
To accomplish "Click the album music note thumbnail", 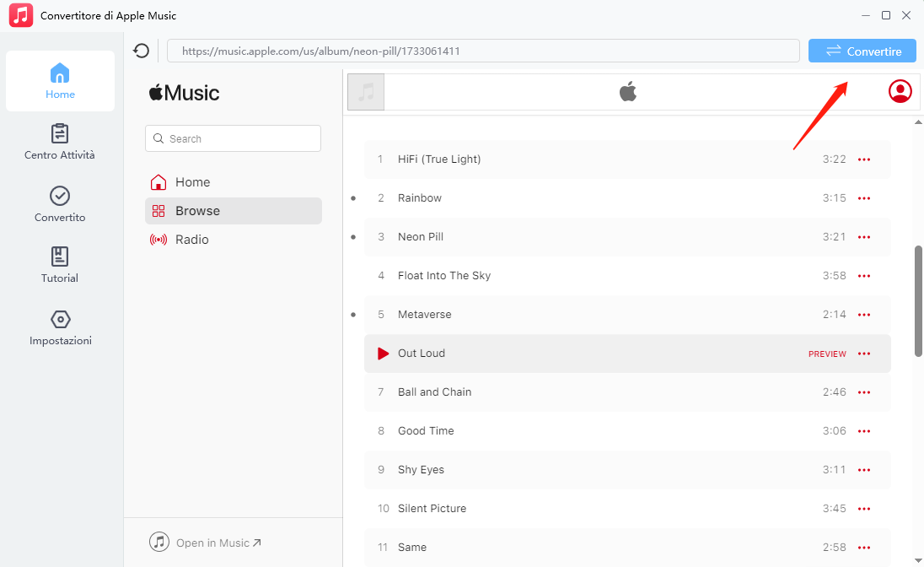I will 366,92.
